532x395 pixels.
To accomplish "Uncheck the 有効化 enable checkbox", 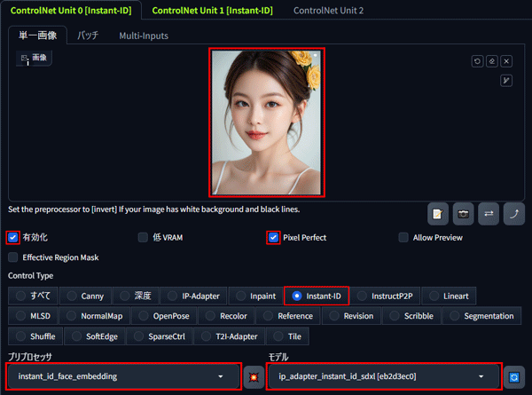I will [13, 237].
